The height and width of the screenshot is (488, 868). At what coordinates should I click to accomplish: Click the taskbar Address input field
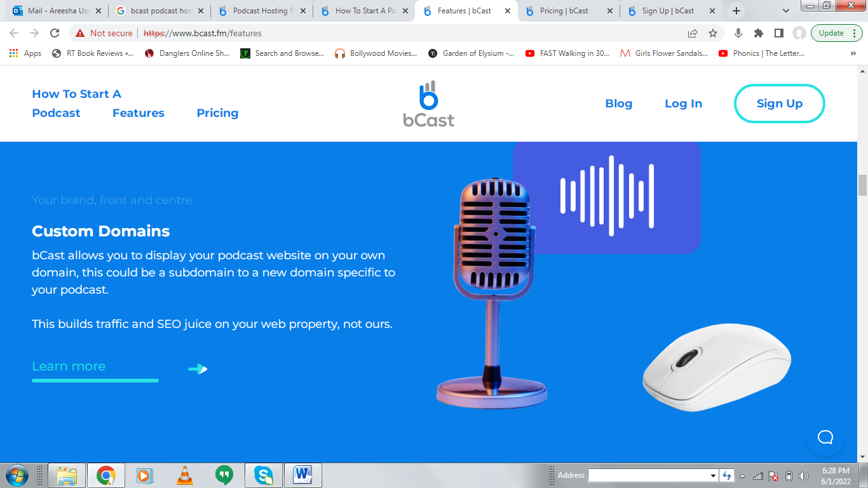649,475
